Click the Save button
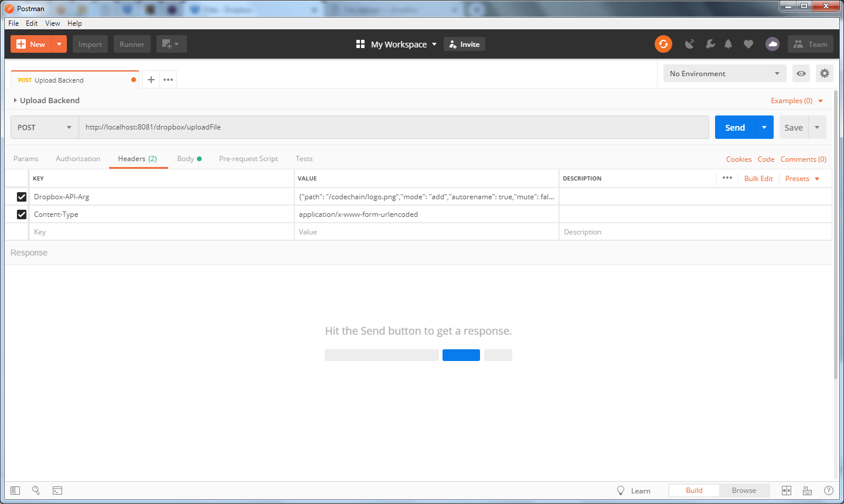 pyautogui.click(x=794, y=127)
